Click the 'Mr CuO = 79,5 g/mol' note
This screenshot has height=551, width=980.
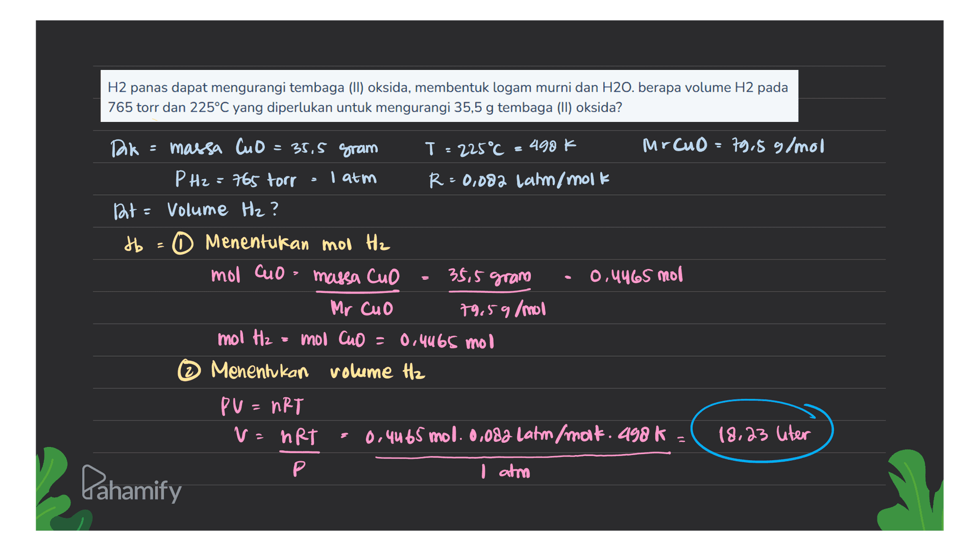(x=733, y=146)
